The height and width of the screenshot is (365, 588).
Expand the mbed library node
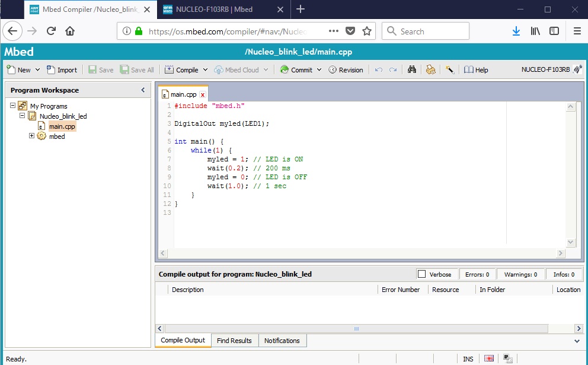32,136
